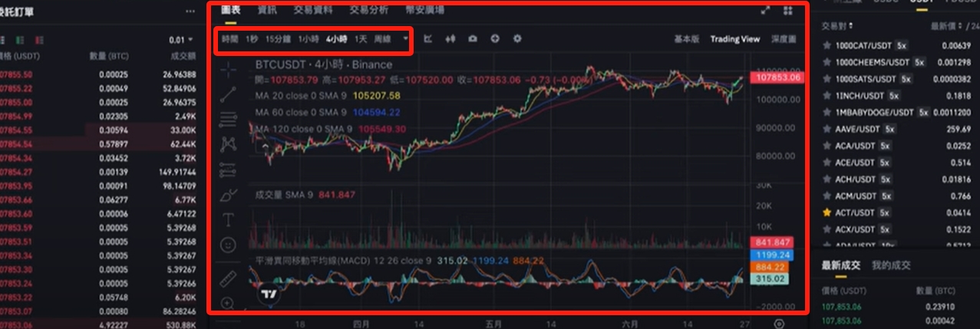This screenshot has width=980, height=329.
Task: Select the 最新成交 latest trades tab
Action: point(840,265)
